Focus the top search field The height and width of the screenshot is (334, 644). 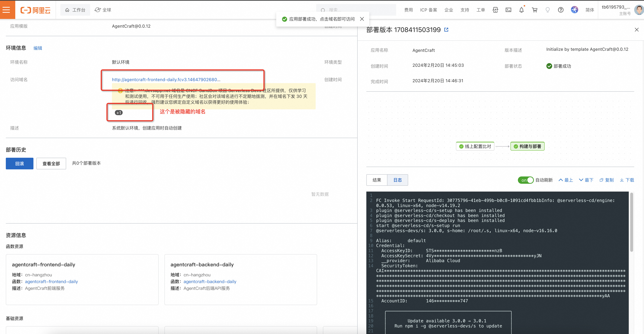(x=356, y=10)
